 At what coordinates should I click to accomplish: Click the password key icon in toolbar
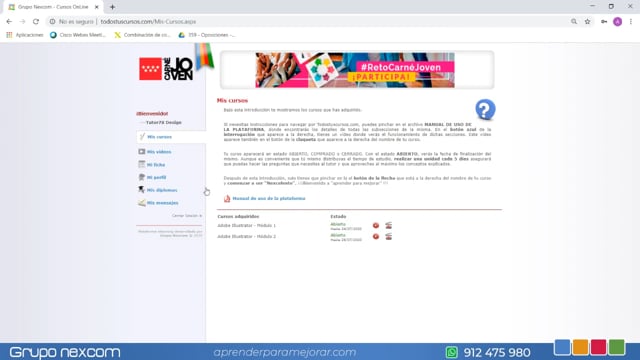point(604,22)
